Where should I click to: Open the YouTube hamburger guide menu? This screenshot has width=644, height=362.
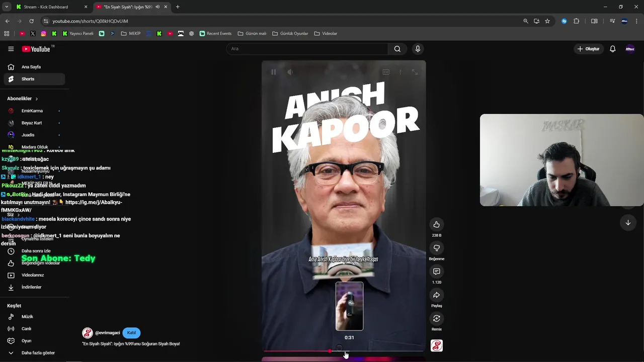11,49
